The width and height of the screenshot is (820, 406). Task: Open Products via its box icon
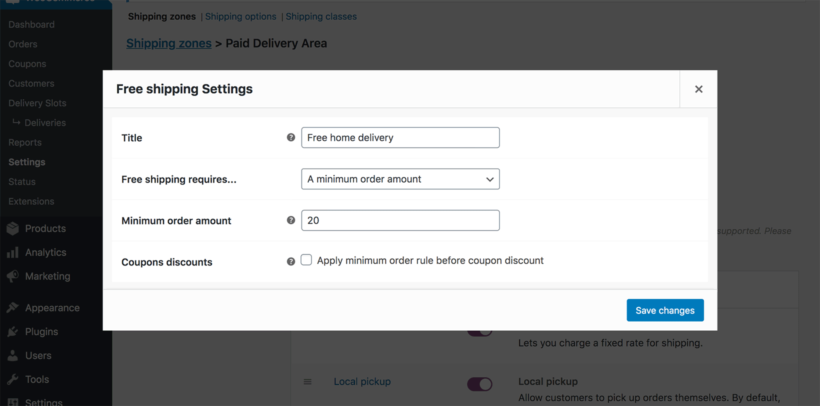point(13,229)
